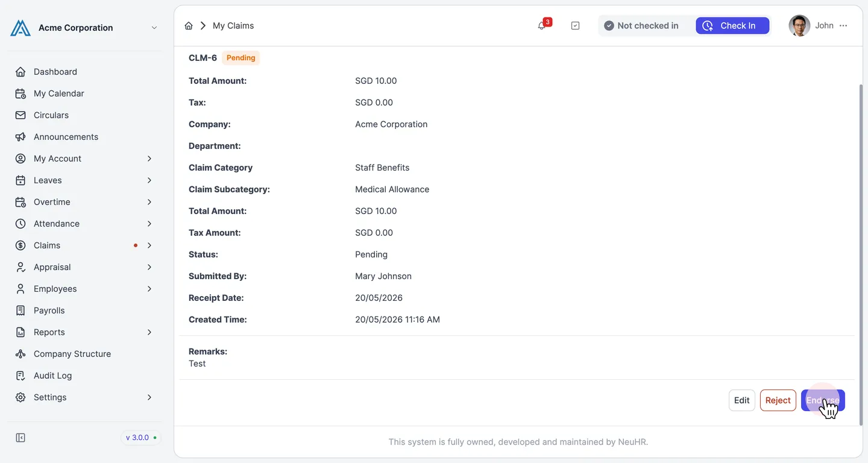868x463 pixels.
Task: Expand the Reports submenu chevron
Action: [x=149, y=332]
